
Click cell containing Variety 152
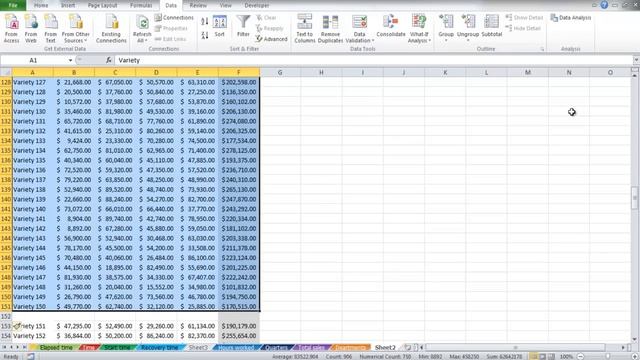[x=33, y=336]
